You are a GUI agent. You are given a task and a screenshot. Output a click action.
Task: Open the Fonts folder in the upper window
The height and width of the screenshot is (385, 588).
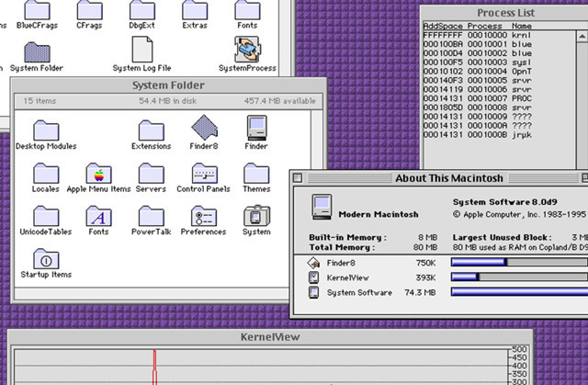click(x=247, y=10)
